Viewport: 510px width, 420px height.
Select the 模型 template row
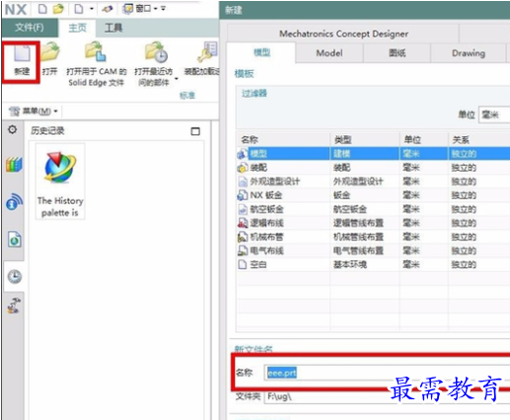point(373,154)
